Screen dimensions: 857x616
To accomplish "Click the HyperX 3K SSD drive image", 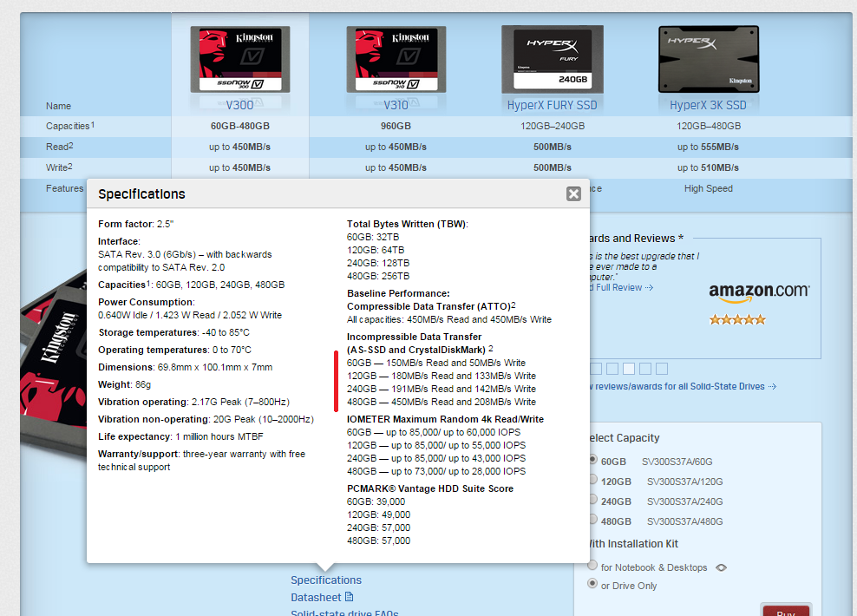I will (x=709, y=59).
